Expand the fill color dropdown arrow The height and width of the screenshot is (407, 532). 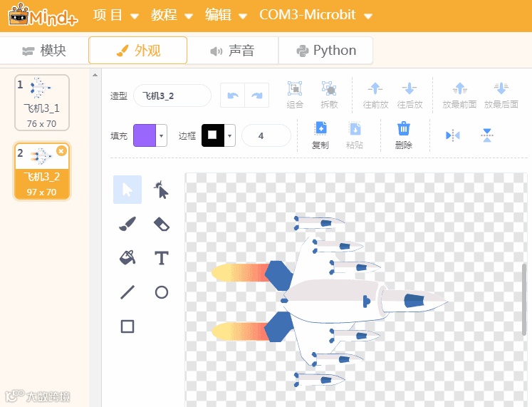tap(161, 135)
